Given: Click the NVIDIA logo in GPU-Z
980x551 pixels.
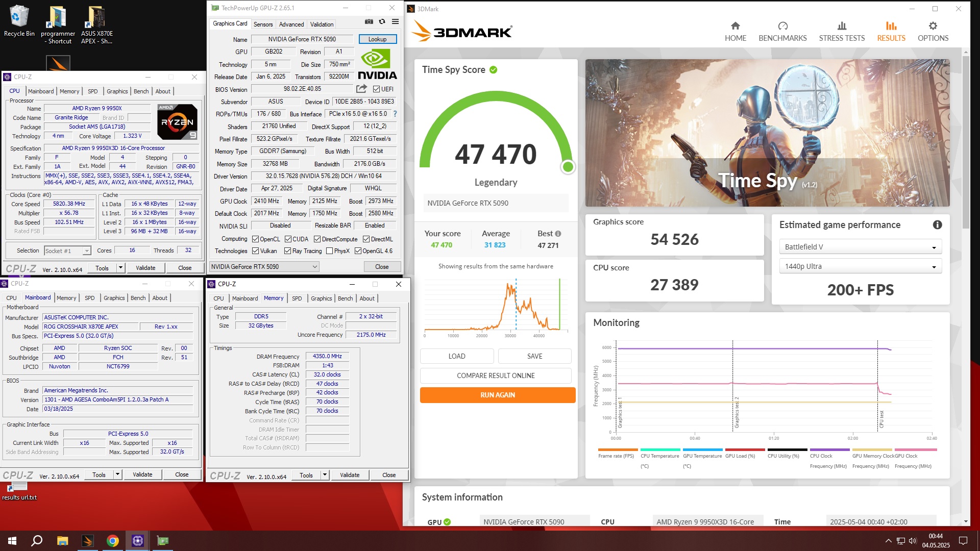Looking at the screenshot, I should (377, 64).
